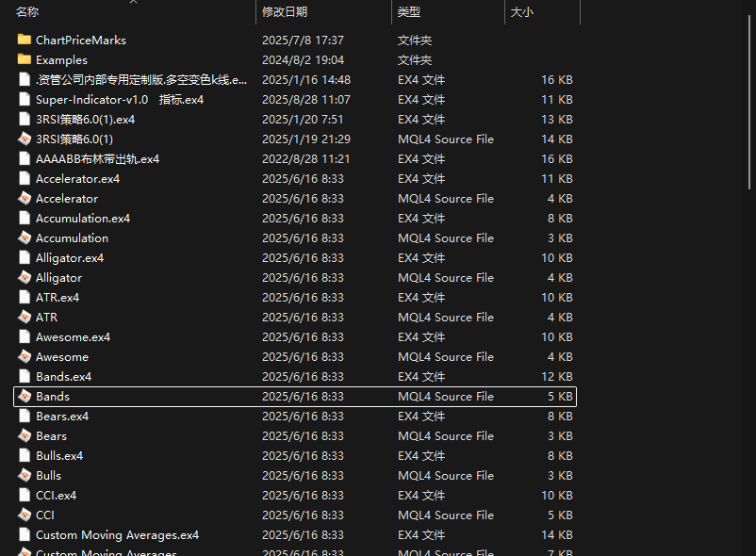Sort by the 类型 column header
756x556 pixels.
(x=409, y=12)
